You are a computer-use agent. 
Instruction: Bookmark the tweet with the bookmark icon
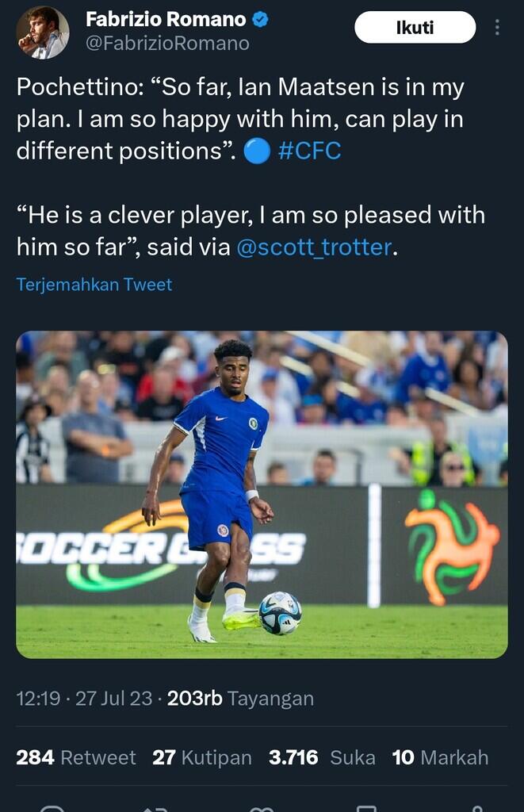pyautogui.click(x=367, y=808)
